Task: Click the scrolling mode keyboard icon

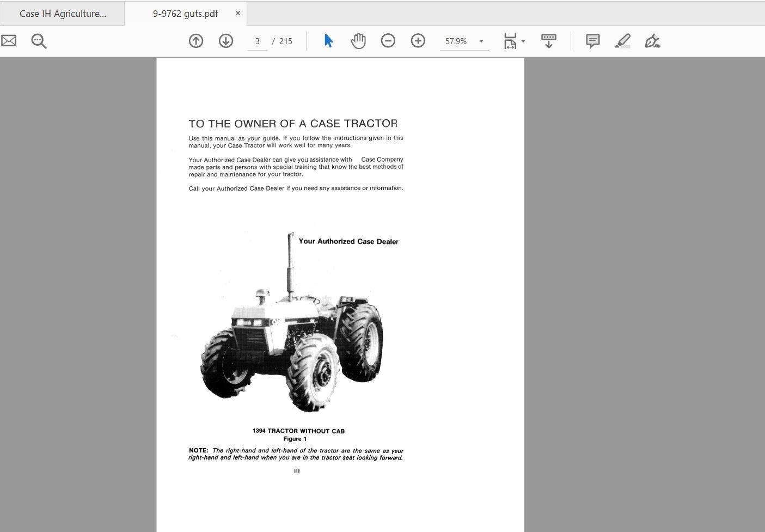Action: click(548, 41)
